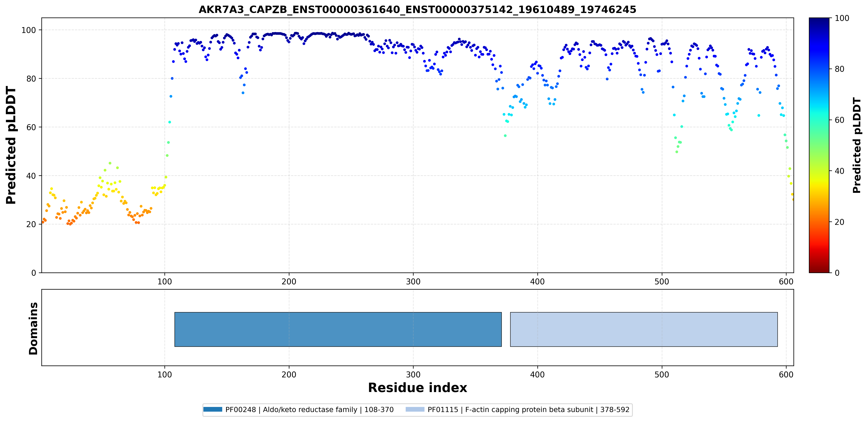Click the left 'Predicted pLDDT' y-axis label

point(11,145)
